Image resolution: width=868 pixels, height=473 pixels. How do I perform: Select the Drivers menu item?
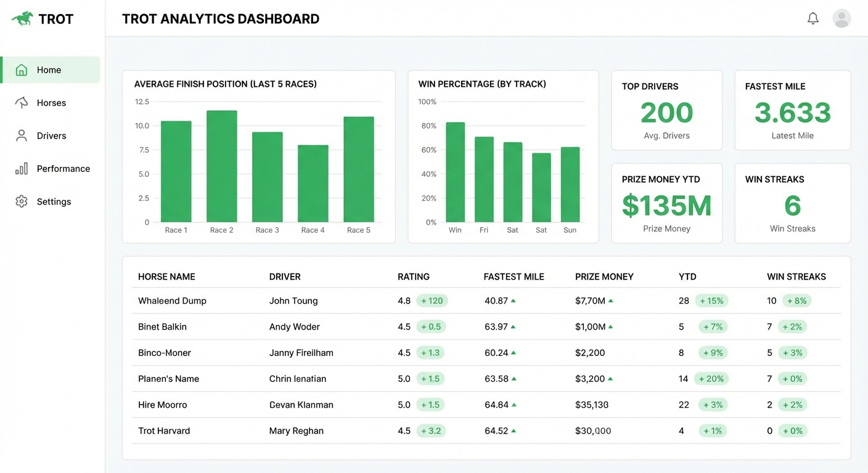51,135
